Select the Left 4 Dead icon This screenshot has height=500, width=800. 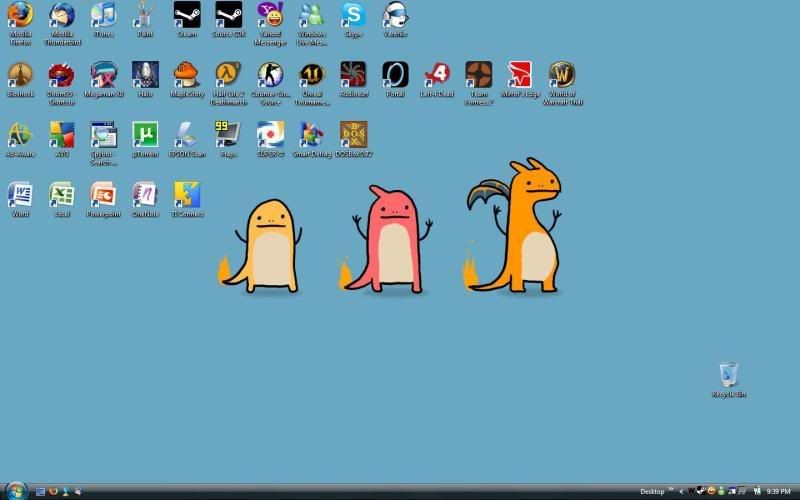pos(437,79)
